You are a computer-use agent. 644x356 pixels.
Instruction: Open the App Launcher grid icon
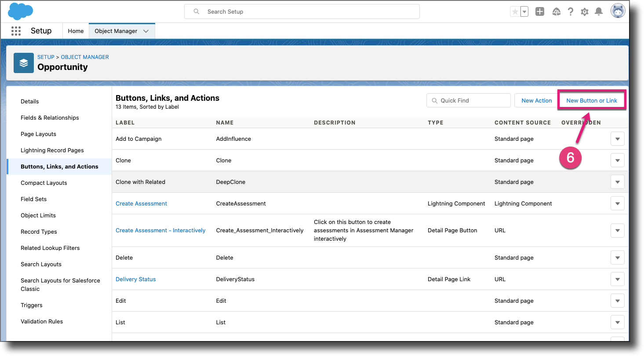(x=16, y=31)
